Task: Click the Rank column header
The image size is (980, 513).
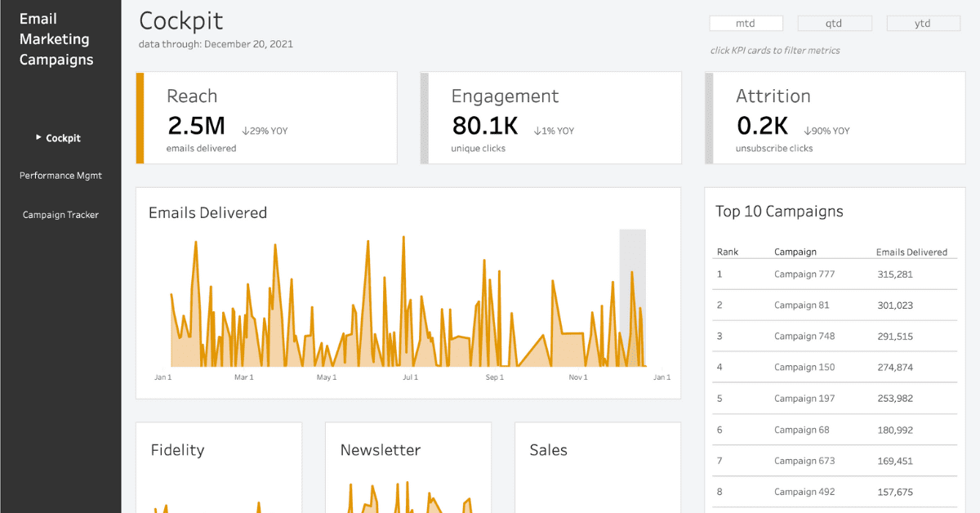Action: point(727,252)
